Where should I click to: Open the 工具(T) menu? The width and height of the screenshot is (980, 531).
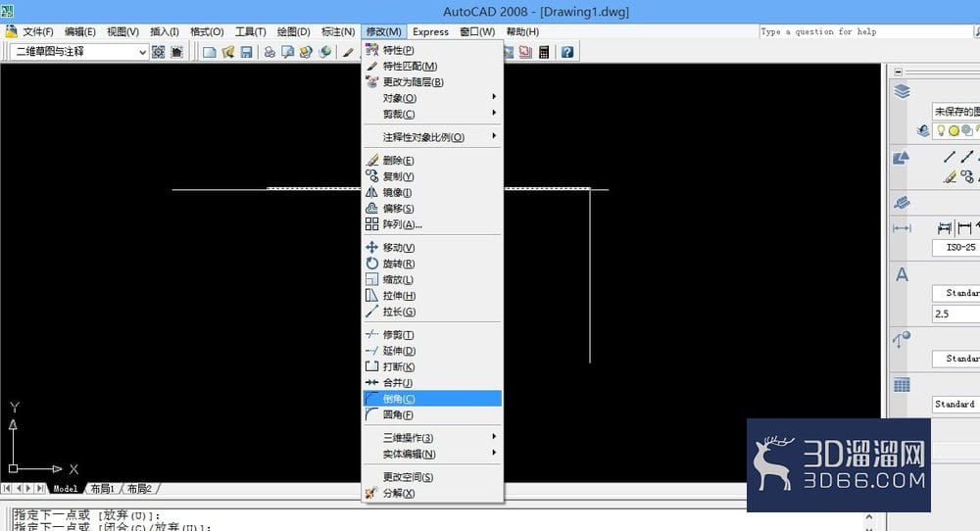[250, 31]
